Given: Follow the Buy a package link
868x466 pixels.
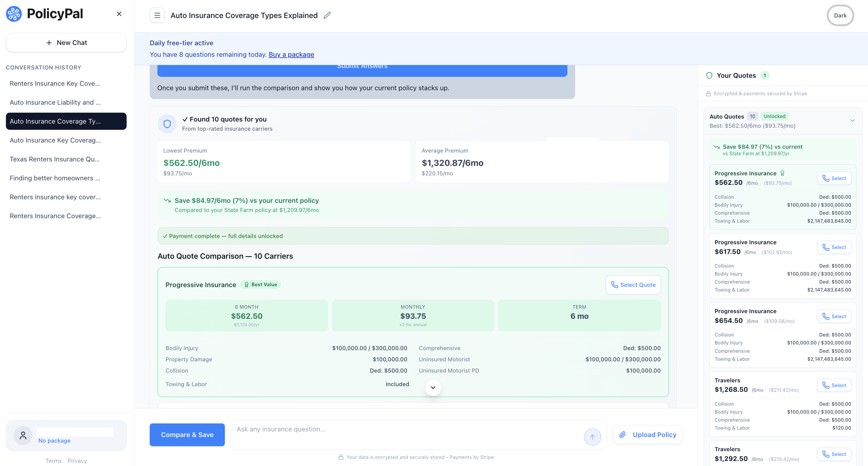Looking at the screenshot, I should click(291, 54).
